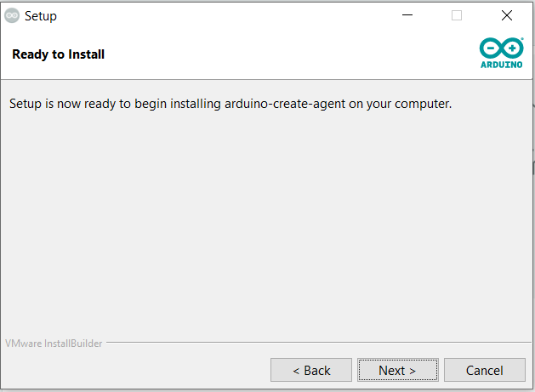Viewport: 535px width, 392px height.
Task: Click the plus symbol inside the Arduino logo
Action: (x=512, y=48)
